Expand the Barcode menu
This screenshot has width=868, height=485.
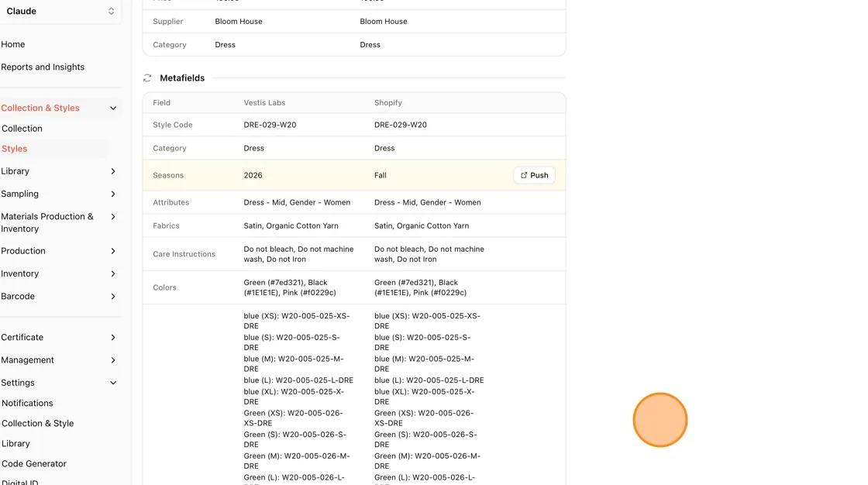pos(113,296)
